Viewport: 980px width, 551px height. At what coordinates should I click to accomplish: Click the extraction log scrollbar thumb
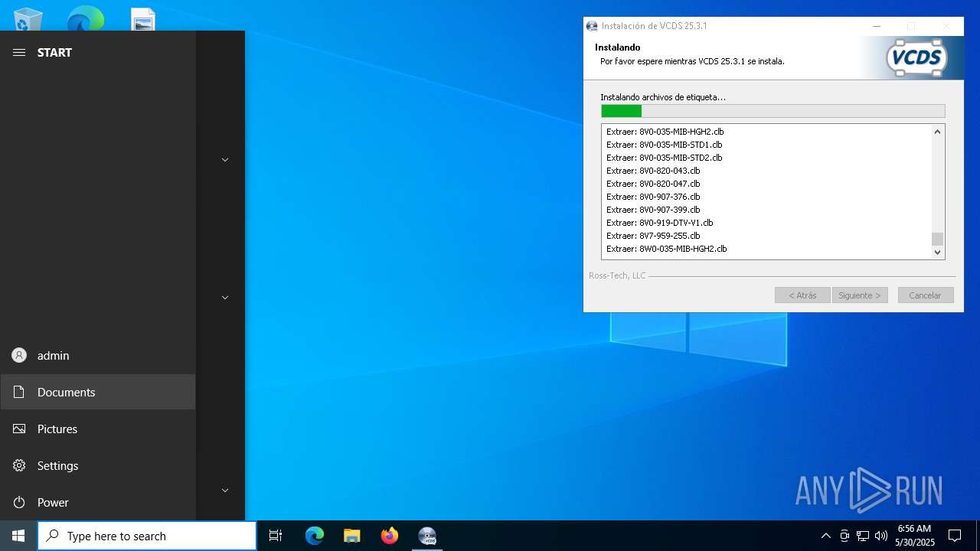point(937,239)
